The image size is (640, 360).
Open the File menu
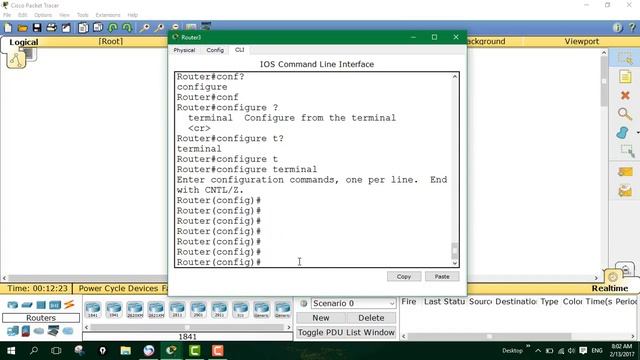pos(7,15)
